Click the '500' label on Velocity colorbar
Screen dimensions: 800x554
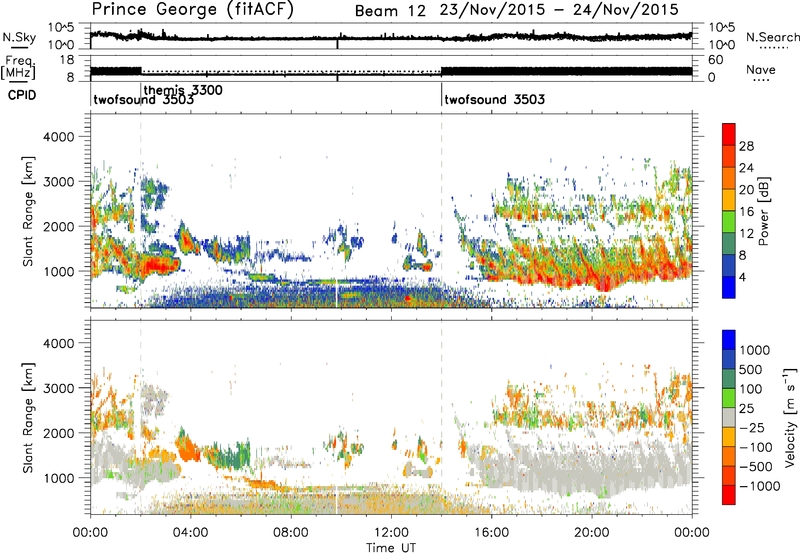click(752, 369)
